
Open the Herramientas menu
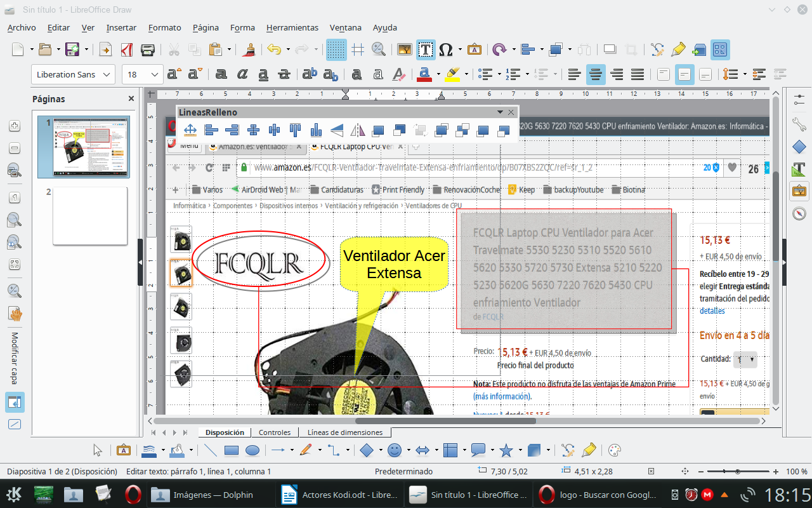292,27
